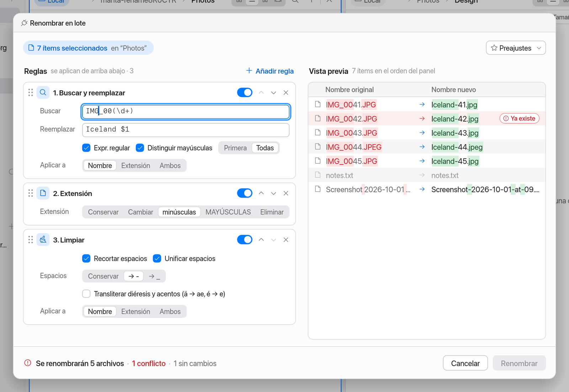The width and height of the screenshot is (569, 392).
Task: Click Añadir regla link
Action: click(x=270, y=71)
